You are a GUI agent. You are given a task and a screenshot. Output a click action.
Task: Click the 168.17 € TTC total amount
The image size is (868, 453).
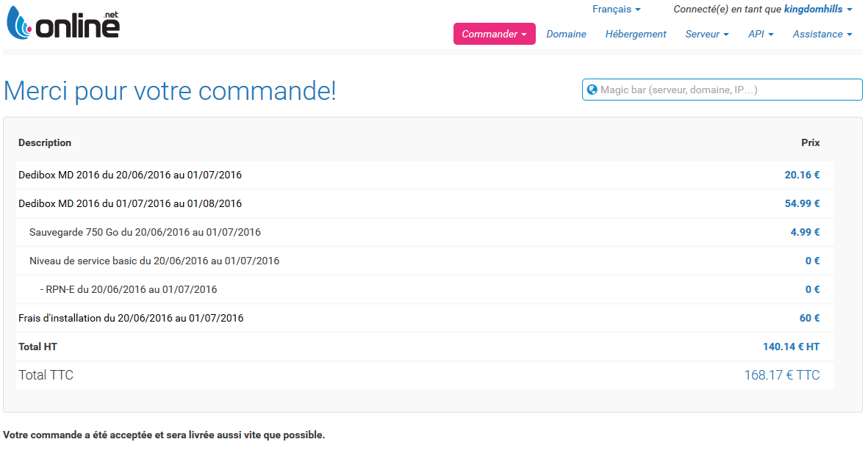781,375
